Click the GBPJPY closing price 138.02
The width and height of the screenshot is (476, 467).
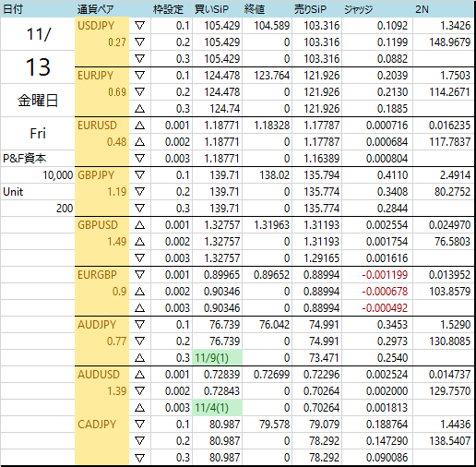[x=275, y=175]
